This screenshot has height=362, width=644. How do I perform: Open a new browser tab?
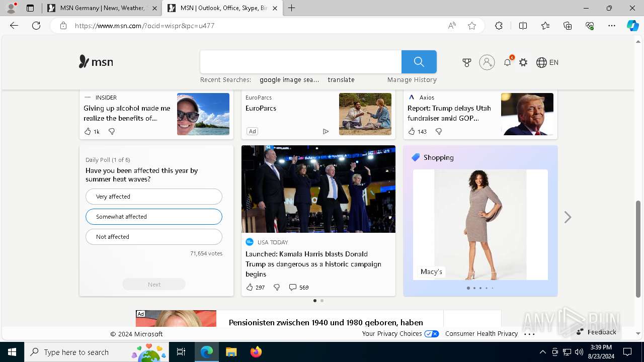coord(292,8)
